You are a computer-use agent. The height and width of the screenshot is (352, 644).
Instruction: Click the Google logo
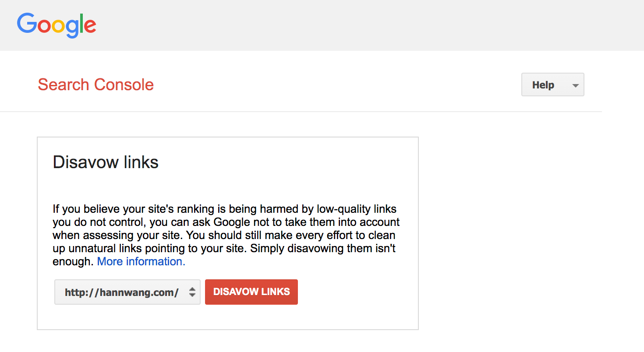click(x=57, y=25)
